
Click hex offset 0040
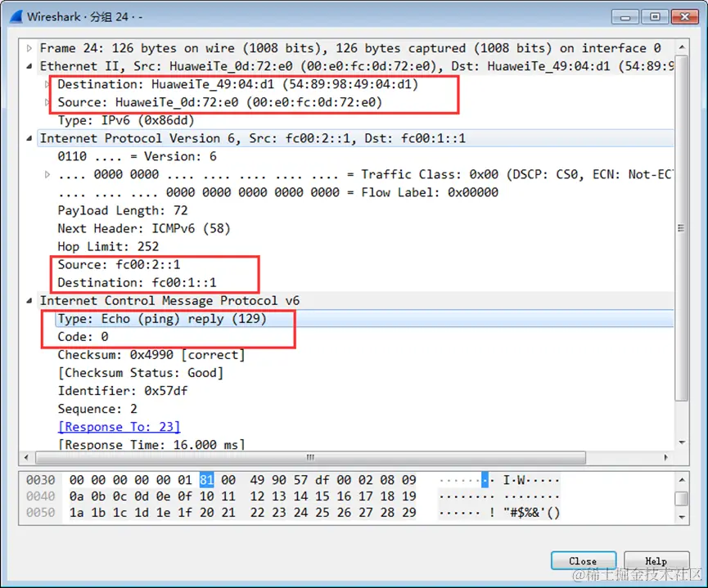click(x=41, y=496)
